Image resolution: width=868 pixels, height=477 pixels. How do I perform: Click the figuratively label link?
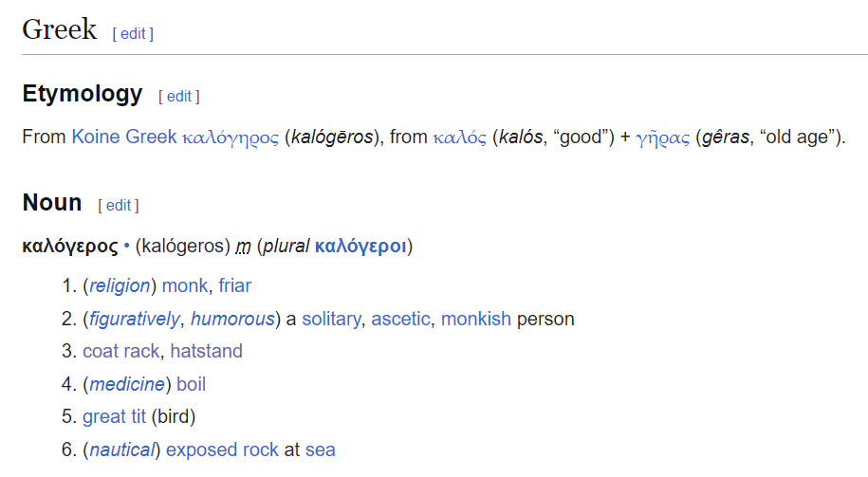click(135, 320)
